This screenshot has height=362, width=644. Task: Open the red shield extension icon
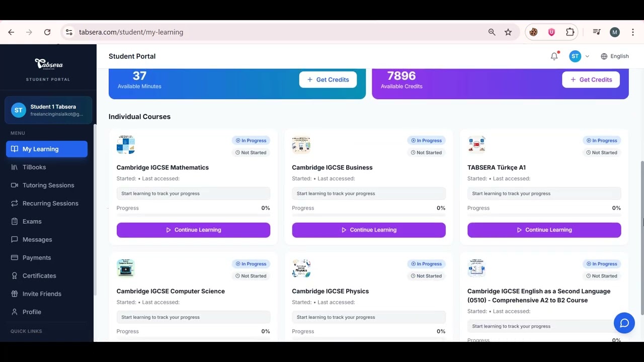551,32
